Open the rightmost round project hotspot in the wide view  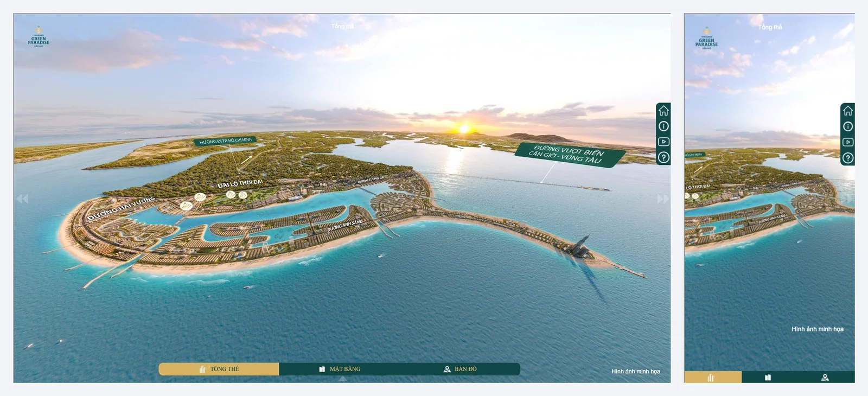point(242,195)
